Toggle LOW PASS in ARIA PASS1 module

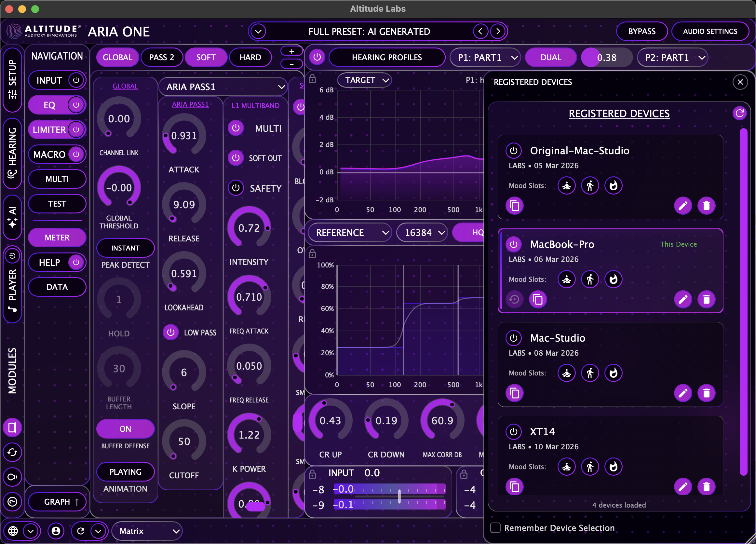click(171, 332)
